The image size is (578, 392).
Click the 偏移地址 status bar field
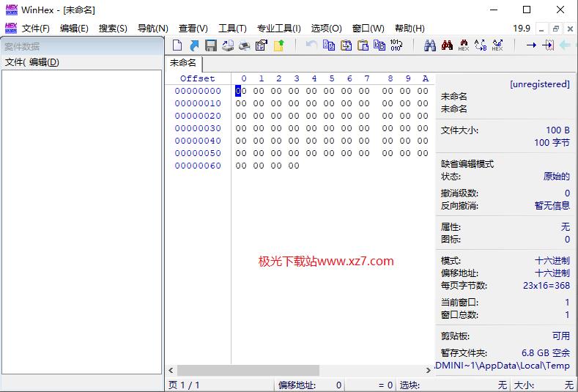[x=310, y=385]
